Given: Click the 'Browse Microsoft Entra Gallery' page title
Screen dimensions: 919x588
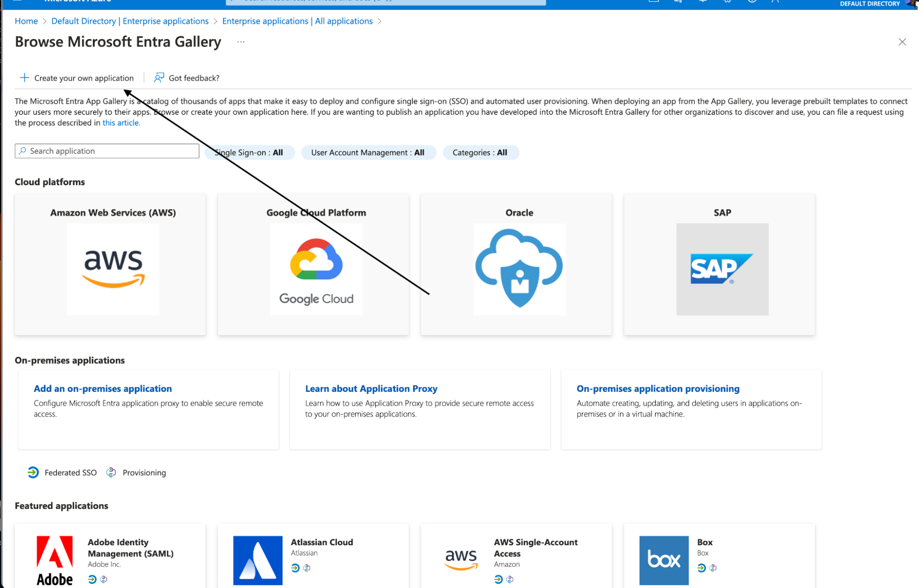Looking at the screenshot, I should pos(118,42).
